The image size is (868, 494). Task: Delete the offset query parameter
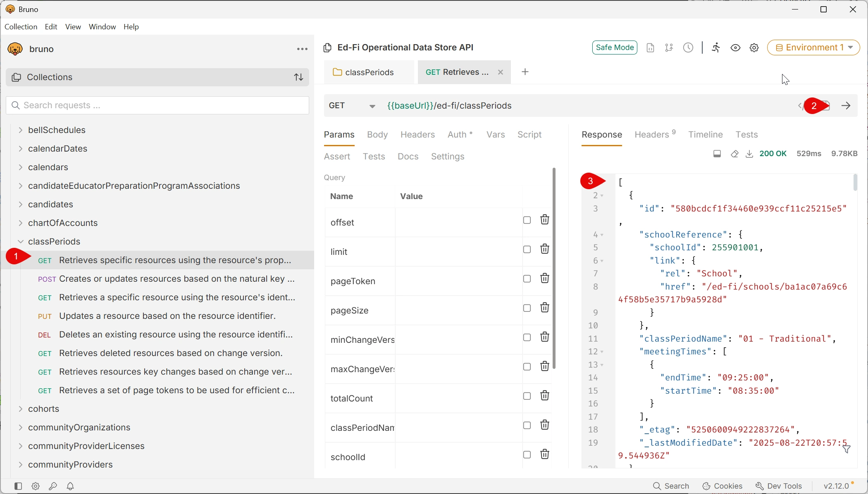(x=545, y=220)
